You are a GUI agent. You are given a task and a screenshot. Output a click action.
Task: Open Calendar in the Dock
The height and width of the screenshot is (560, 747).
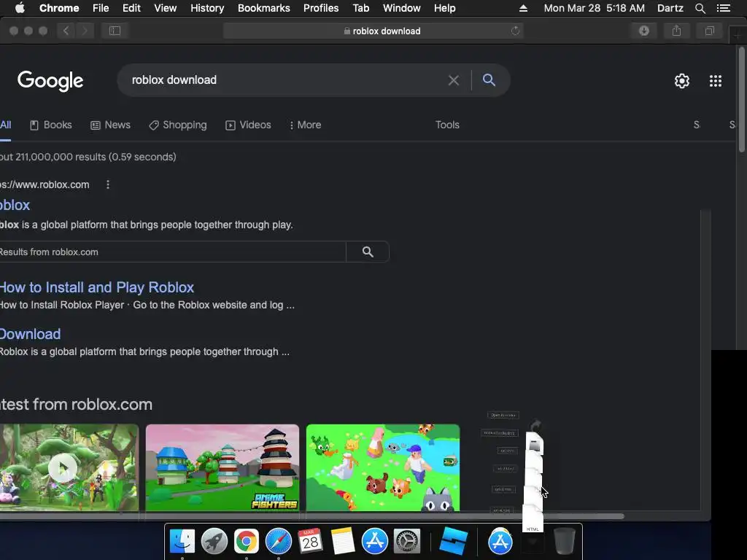pos(311,542)
